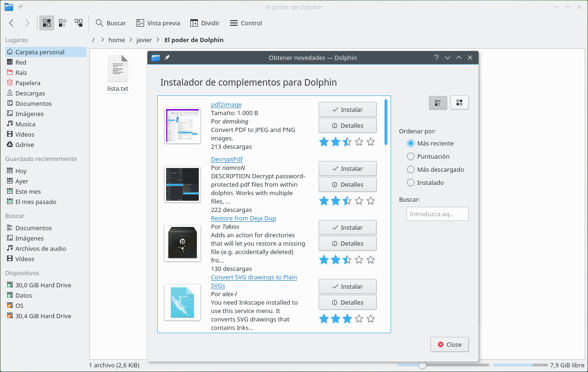
Task: Install Restore from Deja Dup
Action: click(x=348, y=227)
